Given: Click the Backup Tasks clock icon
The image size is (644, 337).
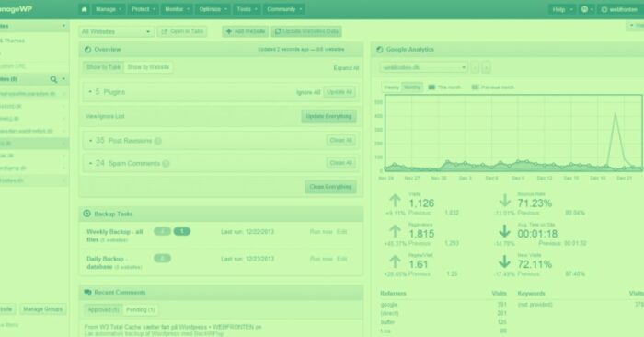Looking at the screenshot, I should pos(87,214).
